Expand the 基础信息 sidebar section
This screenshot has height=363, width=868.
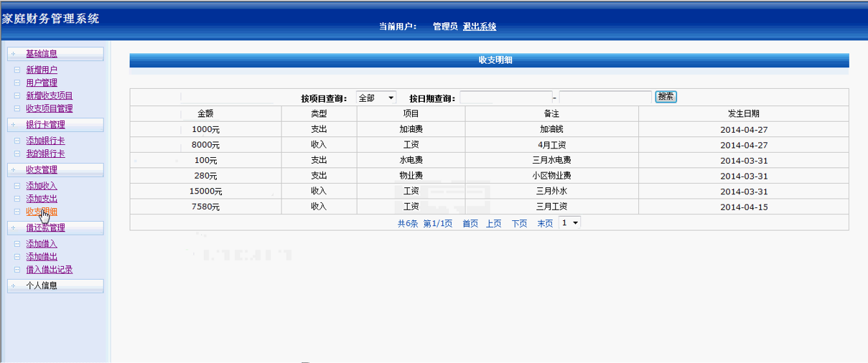coord(55,54)
